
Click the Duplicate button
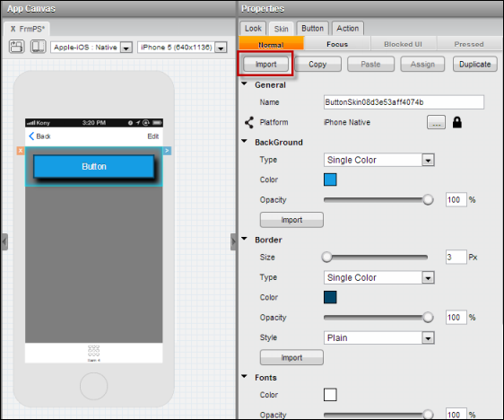[x=474, y=64]
